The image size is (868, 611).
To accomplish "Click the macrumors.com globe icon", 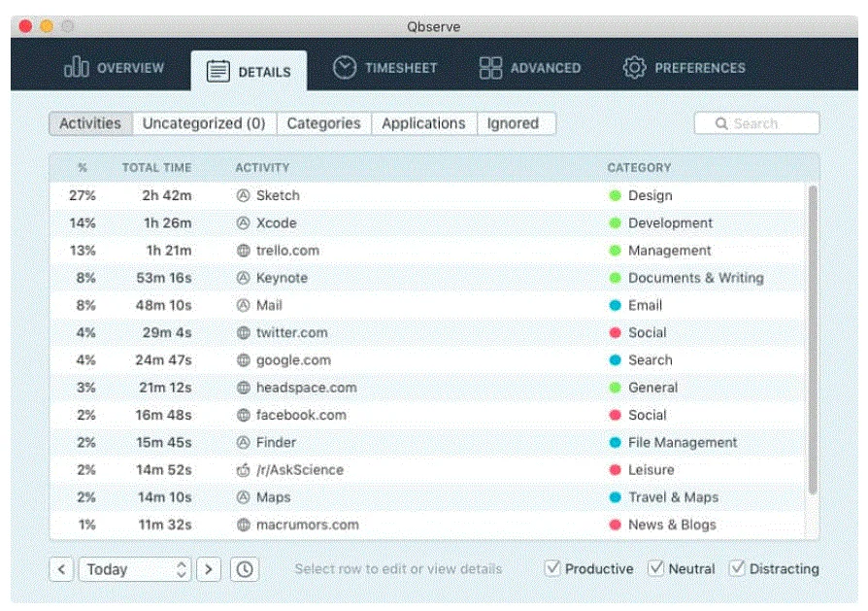I will pos(243,525).
